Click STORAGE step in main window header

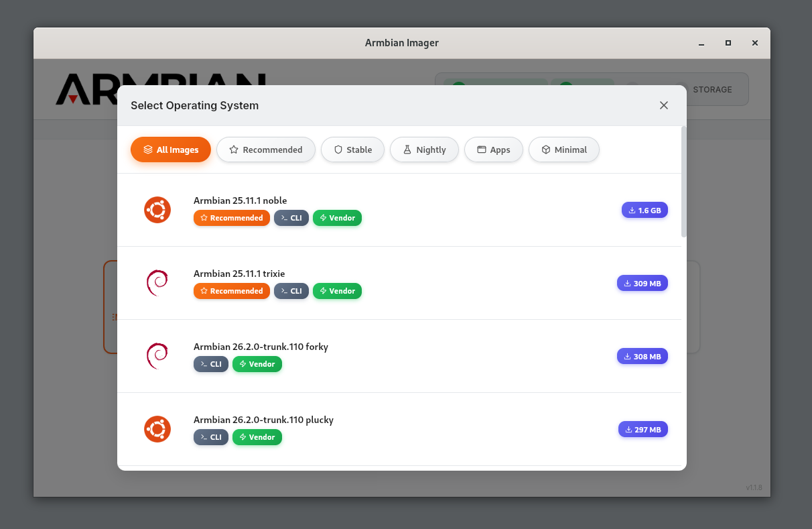[712, 89]
